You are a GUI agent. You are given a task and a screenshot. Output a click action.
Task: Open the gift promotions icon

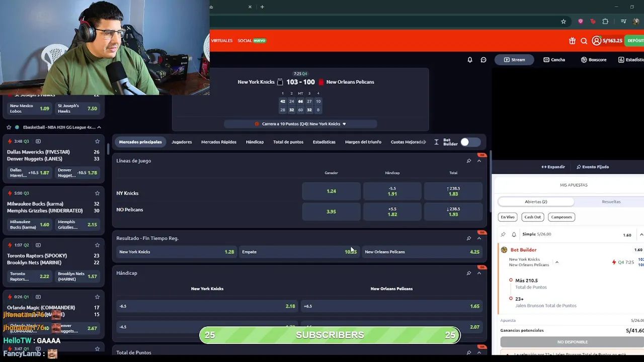572,41
